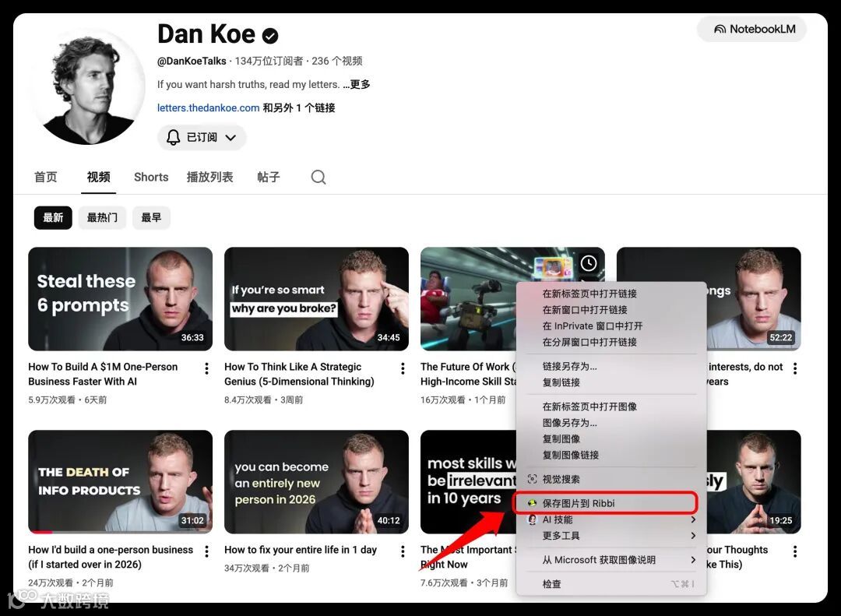This screenshot has width=841, height=616.
Task: Select the 最新 sort chip
Action: click(53, 217)
